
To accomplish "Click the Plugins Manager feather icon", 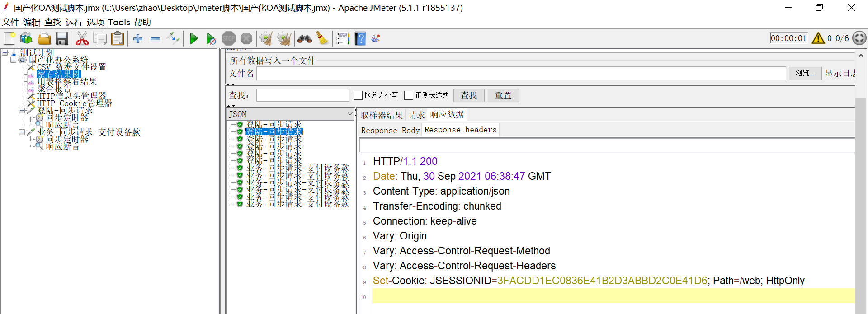I will (375, 38).
